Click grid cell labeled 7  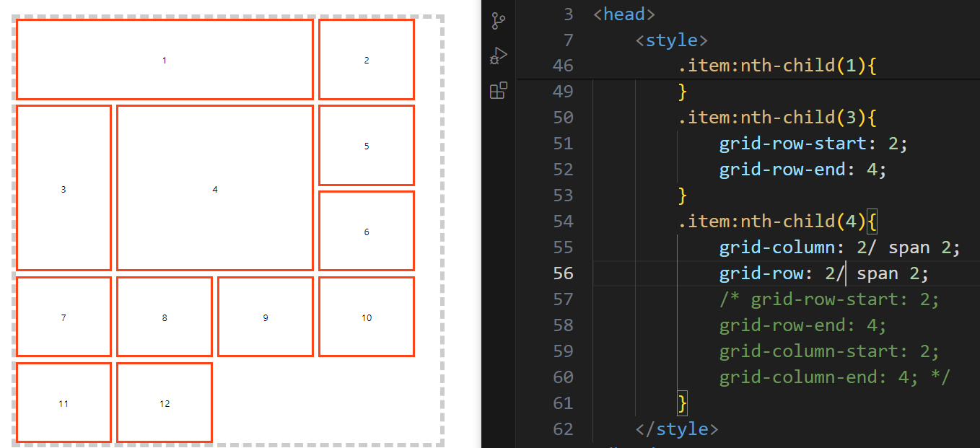click(64, 317)
